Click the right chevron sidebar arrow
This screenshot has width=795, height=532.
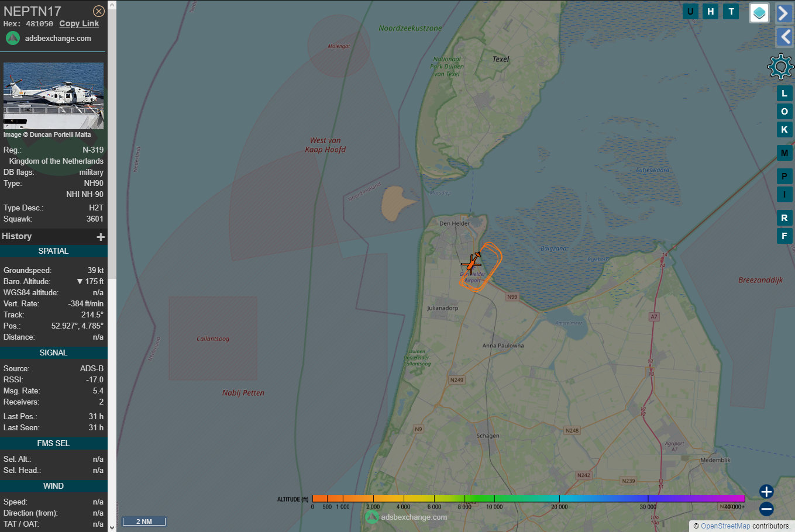click(784, 13)
